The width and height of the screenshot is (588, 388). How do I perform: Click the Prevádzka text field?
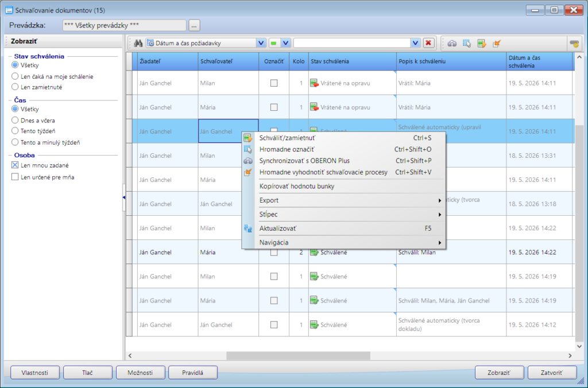[124, 25]
